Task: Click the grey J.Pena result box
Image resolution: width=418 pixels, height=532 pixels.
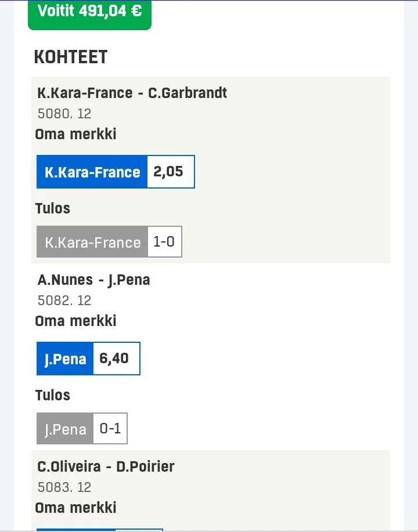Action: point(65,429)
